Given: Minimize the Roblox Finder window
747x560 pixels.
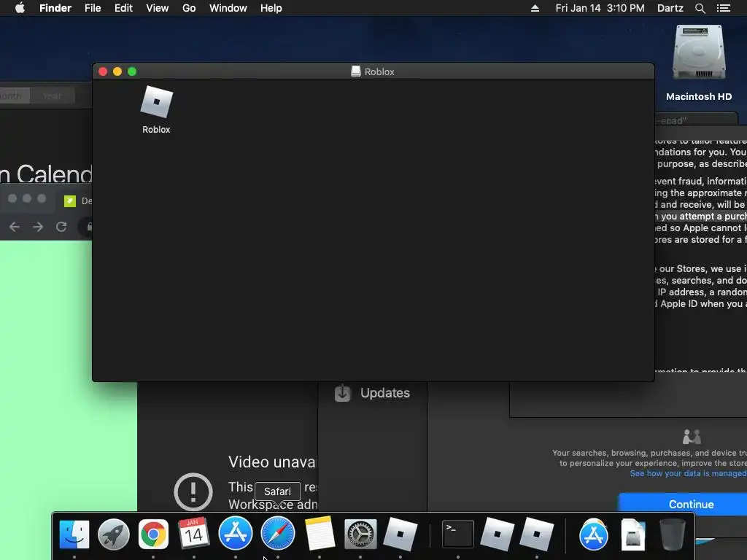Looking at the screenshot, I should coord(117,71).
